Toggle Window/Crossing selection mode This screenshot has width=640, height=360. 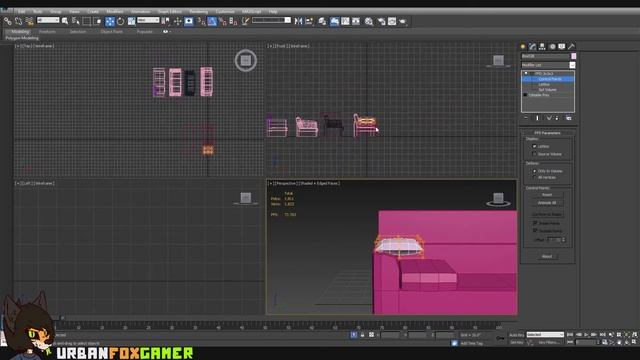[98, 21]
